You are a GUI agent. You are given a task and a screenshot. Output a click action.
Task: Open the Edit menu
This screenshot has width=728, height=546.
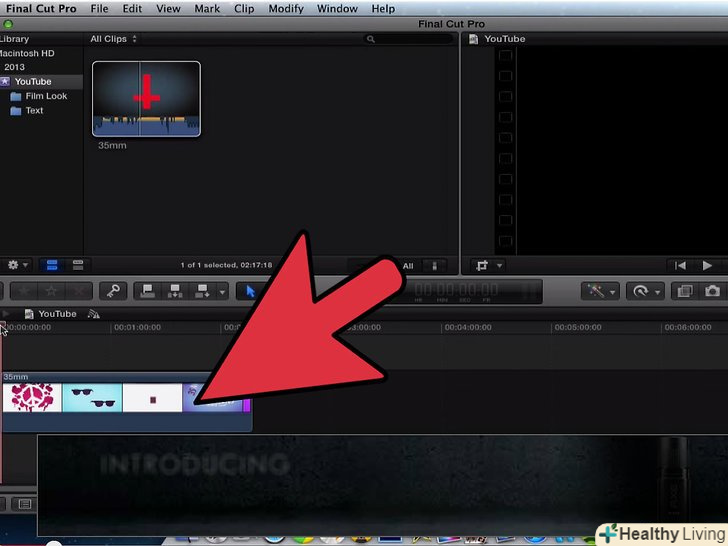tap(132, 8)
